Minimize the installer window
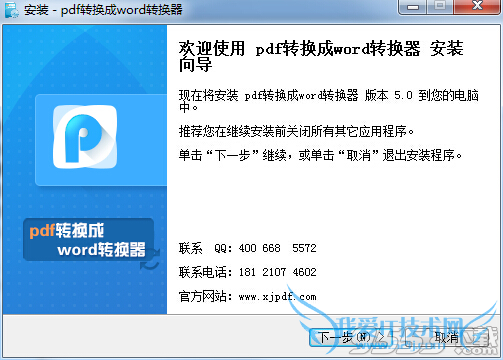503x360 pixels. pos(413,7)
